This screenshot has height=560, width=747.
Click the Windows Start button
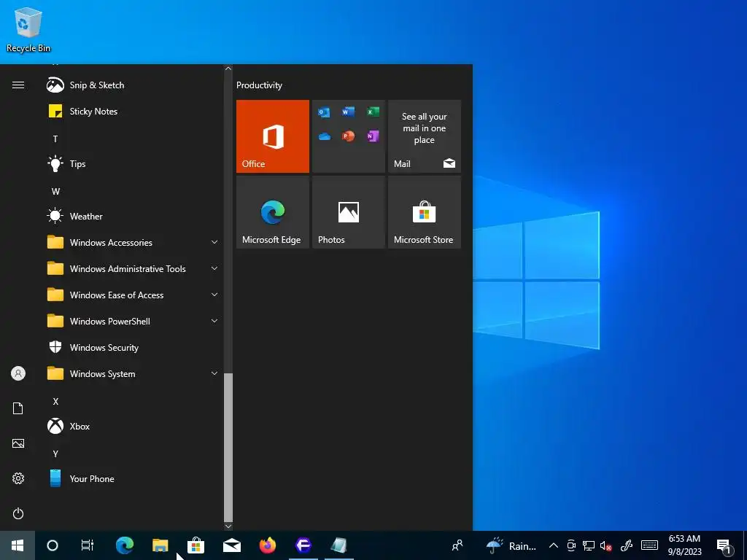coord(18,545)
